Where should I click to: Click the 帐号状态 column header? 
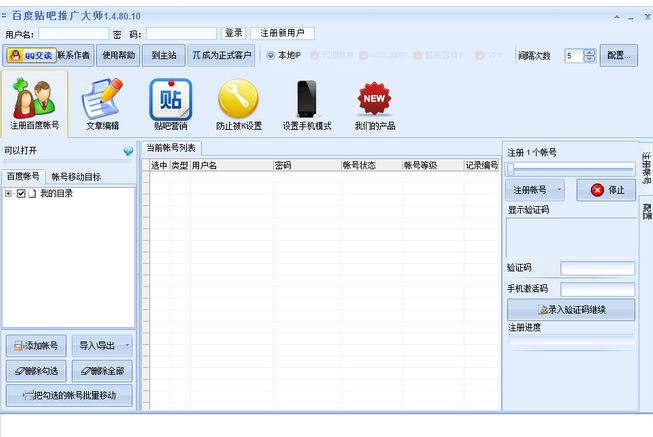(x=371, y=165)
